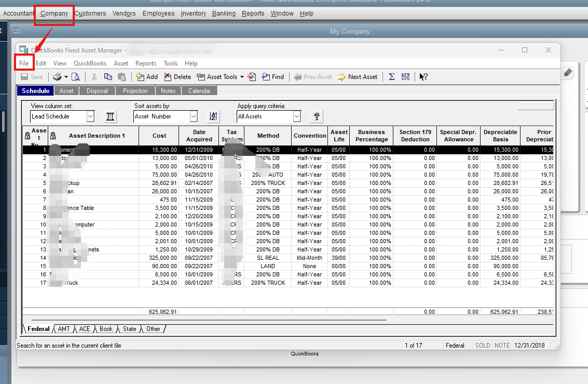Switch to the Notes tab
This screenshot has width=588, height=384.
tap(168, 91)
